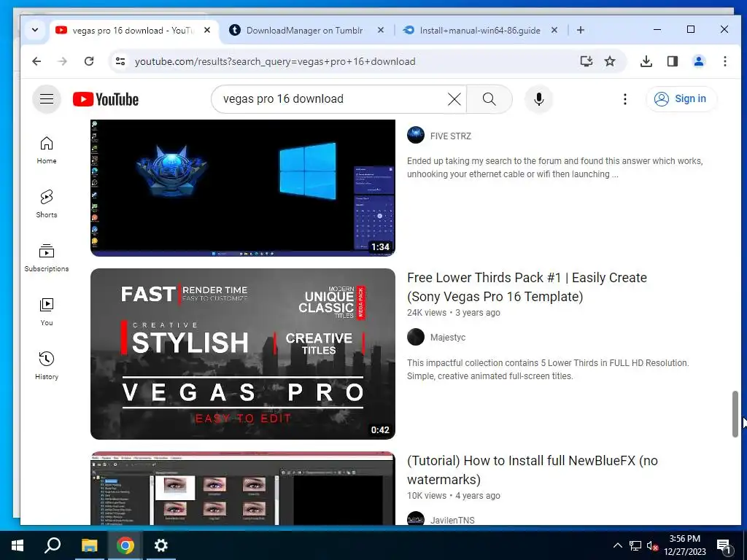Click the magnifier search button

pos(489,99)
